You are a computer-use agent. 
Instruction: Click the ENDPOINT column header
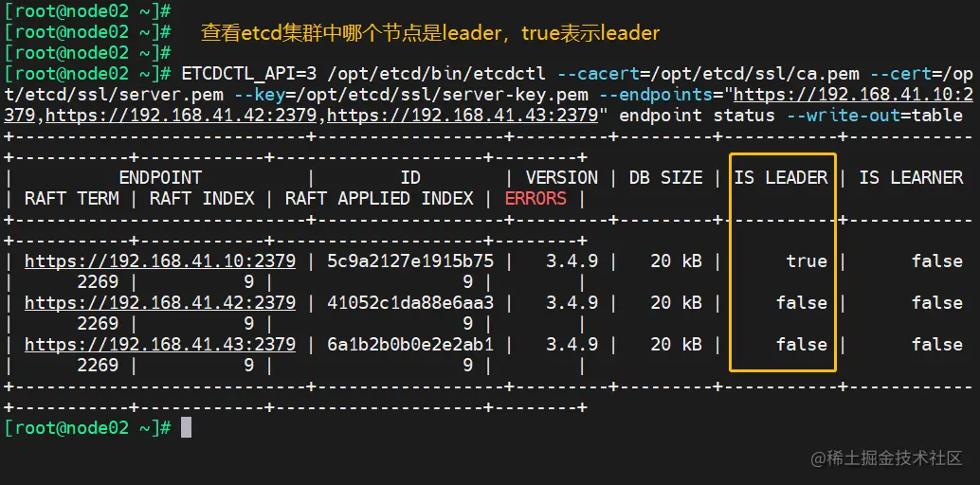[x=160, y=178]
